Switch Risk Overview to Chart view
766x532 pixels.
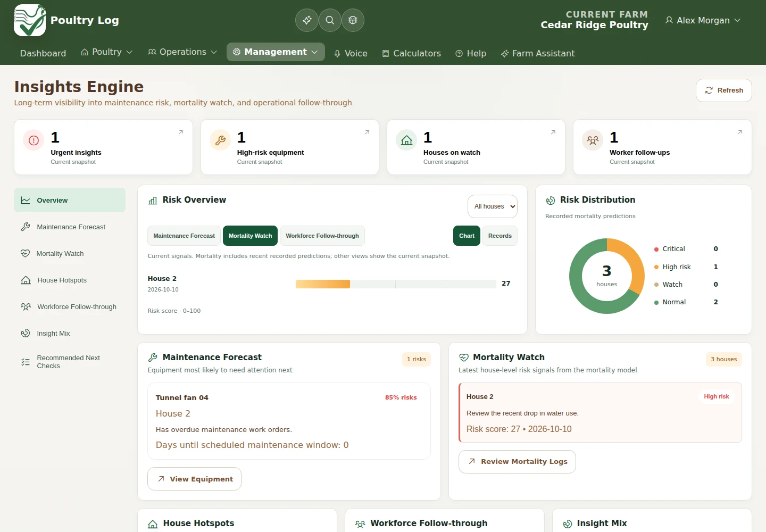467,236
